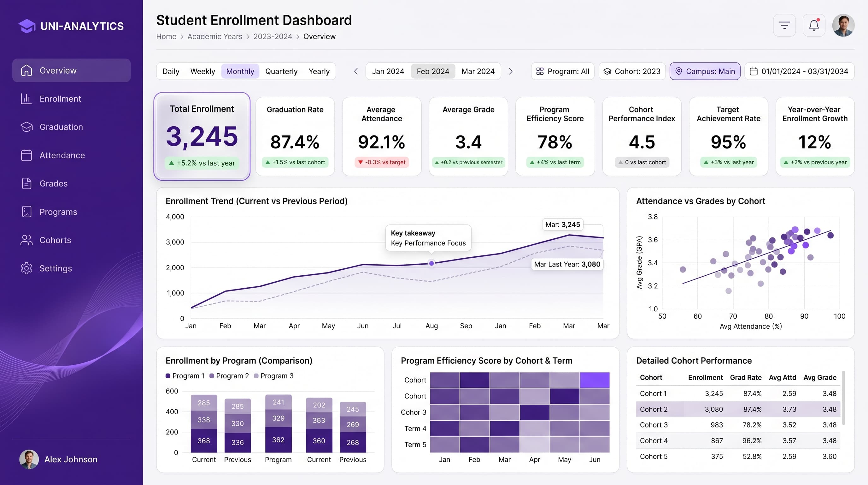
Task: Select the Mar 2024 month tab
Action: coord(478,71)
